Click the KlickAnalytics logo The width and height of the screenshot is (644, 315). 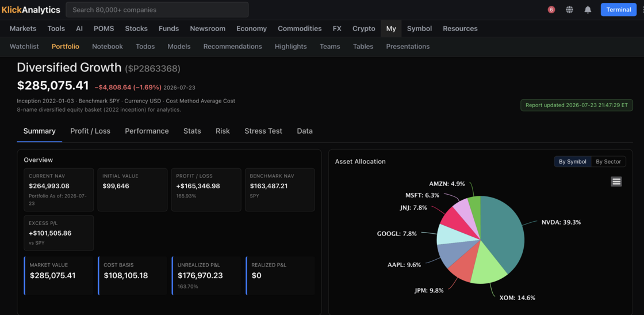[x=31, y=9]
